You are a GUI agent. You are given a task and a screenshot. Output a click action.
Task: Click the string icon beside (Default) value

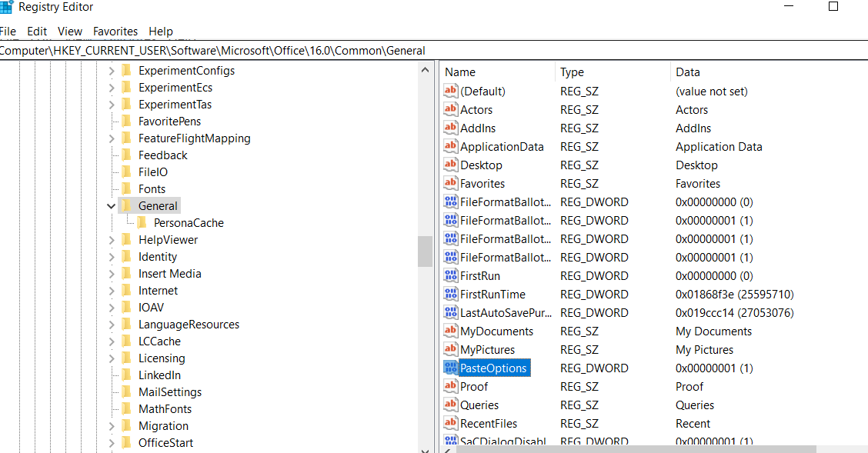[x=451, y=92]
